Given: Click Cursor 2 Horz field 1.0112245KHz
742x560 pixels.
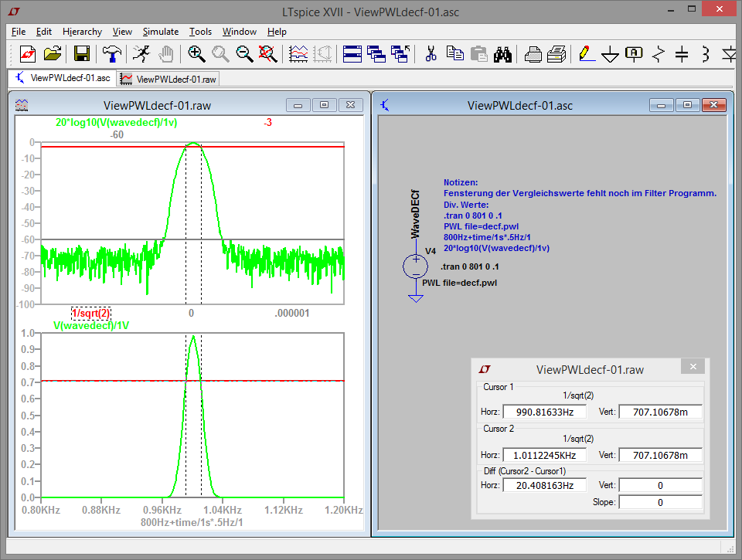Looking at the screenshot, I should (x=545, y=455).
